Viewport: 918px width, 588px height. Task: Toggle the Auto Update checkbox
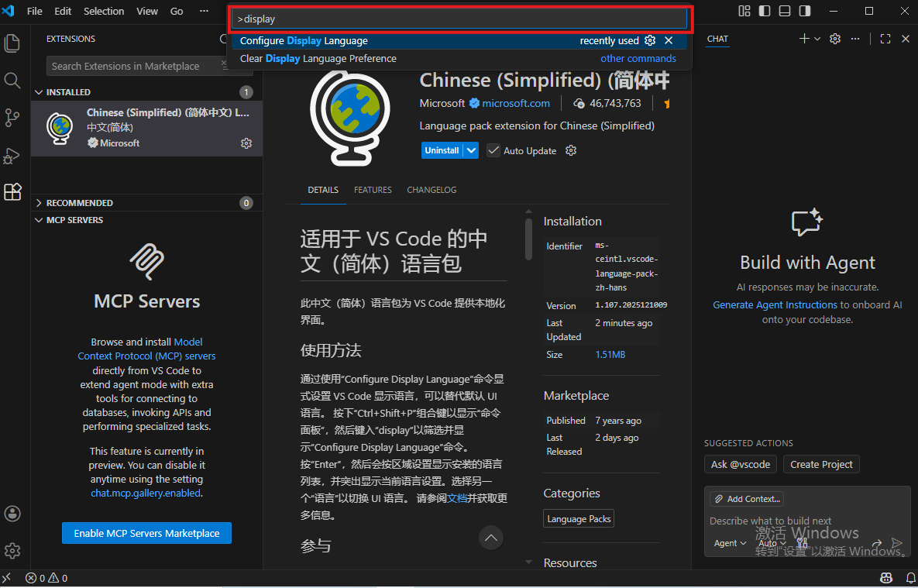(493, 150)
